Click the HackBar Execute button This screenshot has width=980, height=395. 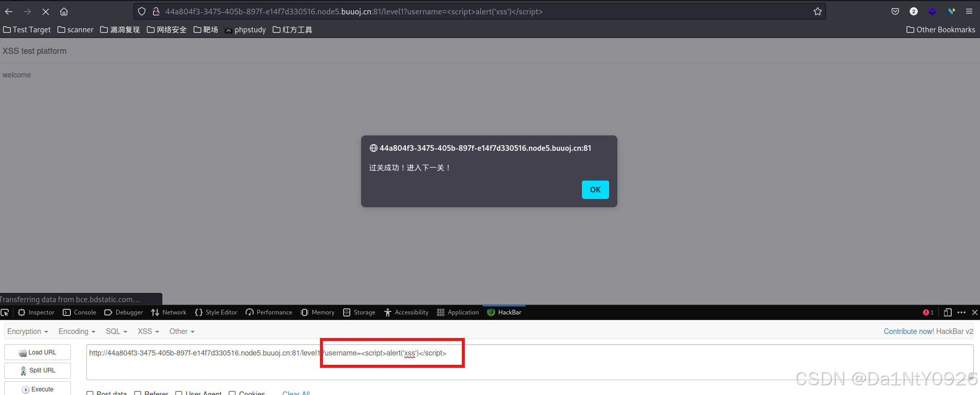point(37,389)
